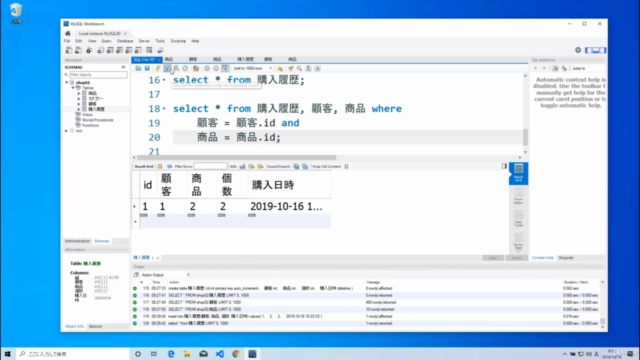Image resolution: width=640 pixels, height=360 pixels.
Task: Click the reconnect to DBMS icon
Action: 160,50
